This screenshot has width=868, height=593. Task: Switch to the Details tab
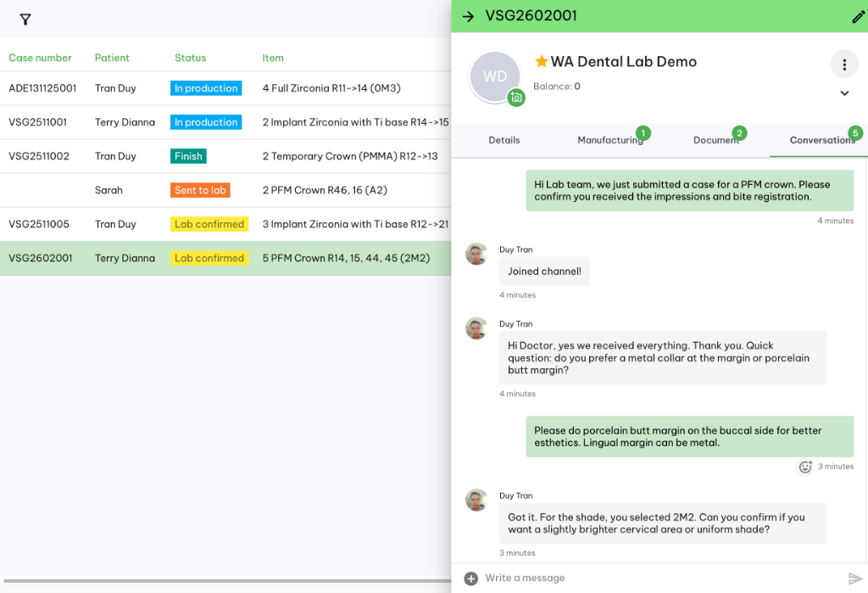tap(504, 140)
